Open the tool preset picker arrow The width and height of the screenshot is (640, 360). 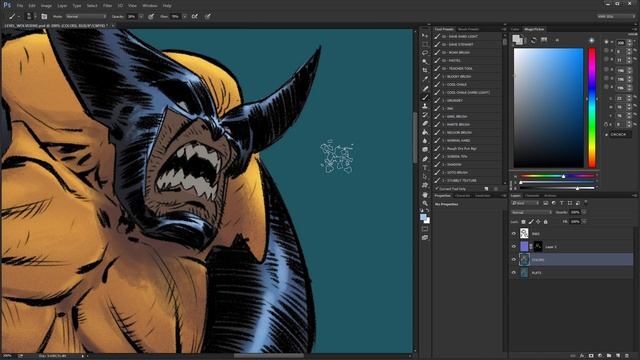click(19, 16)
